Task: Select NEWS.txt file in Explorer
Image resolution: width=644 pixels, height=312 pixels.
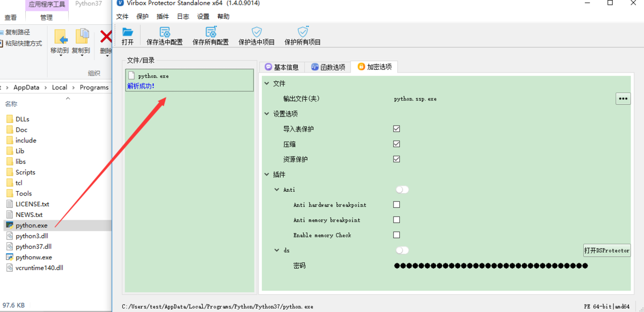Action: coord(25,215)
